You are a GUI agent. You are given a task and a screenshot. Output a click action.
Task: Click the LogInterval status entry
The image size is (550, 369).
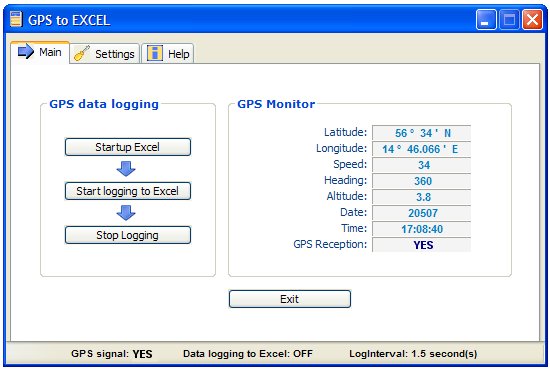413,354
